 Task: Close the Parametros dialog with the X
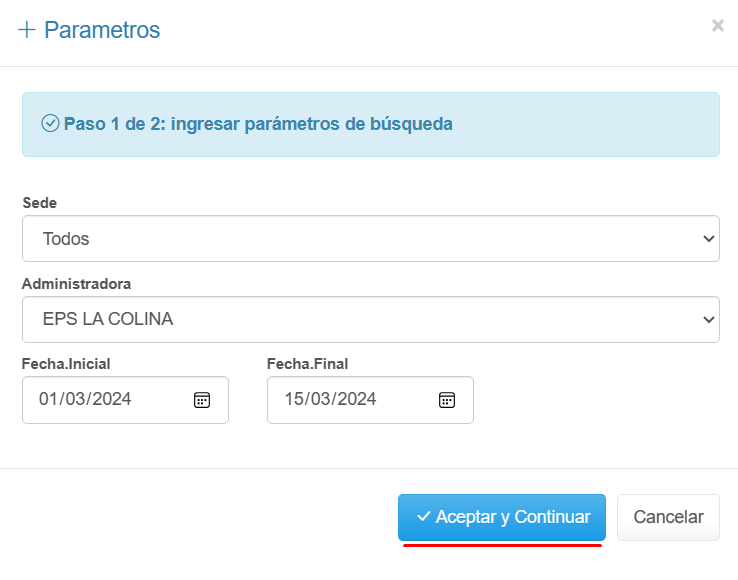tap(717, 26)
